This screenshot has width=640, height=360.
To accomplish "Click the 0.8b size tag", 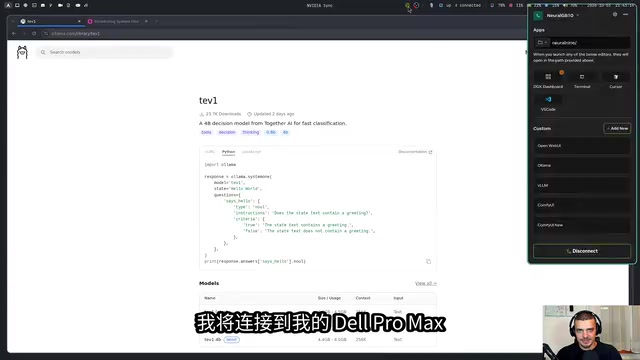I will (x=271, y=132).
